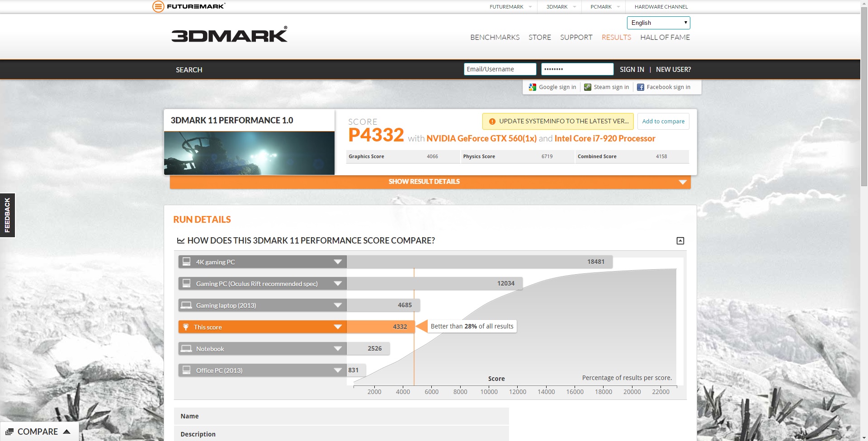Viewport: 868px width, 441px height.
Task: Click the 3DMARK logo
Action: (x=229, y=34)
